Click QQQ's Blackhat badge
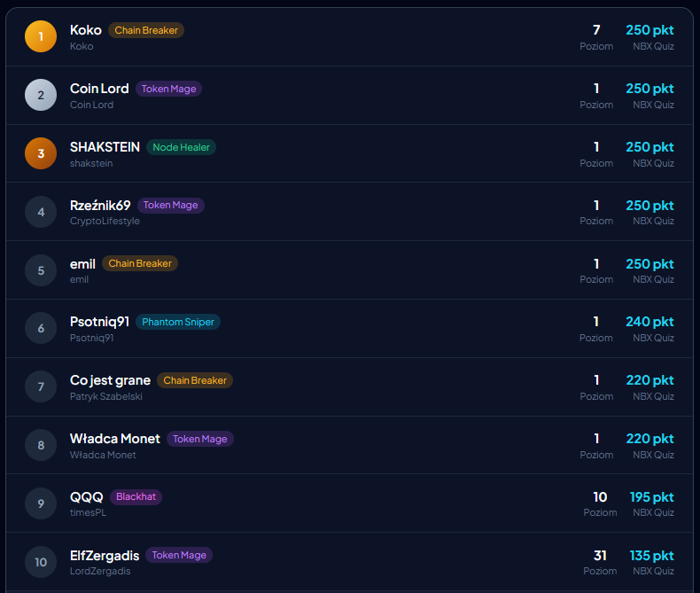 pos(136,497)
